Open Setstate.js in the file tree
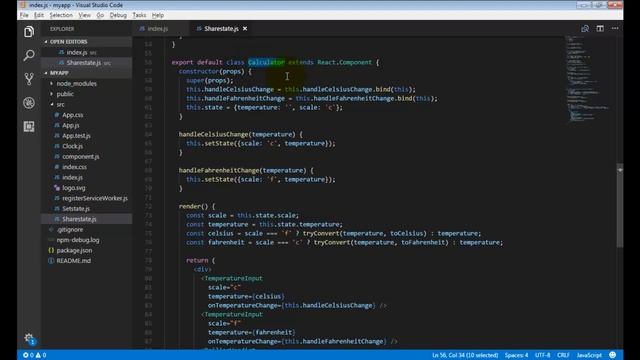This screenshot has height=360, width=640. coord(87,209)
